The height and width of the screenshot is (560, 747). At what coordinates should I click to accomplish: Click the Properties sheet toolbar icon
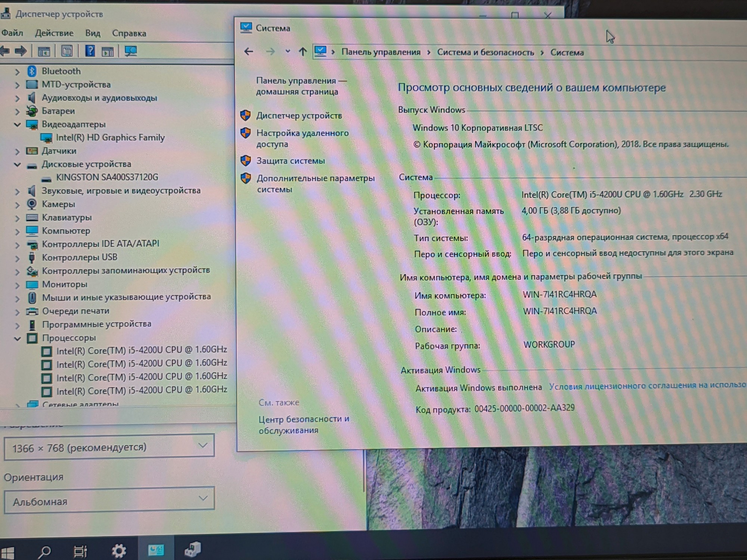[x=67, y=51]
